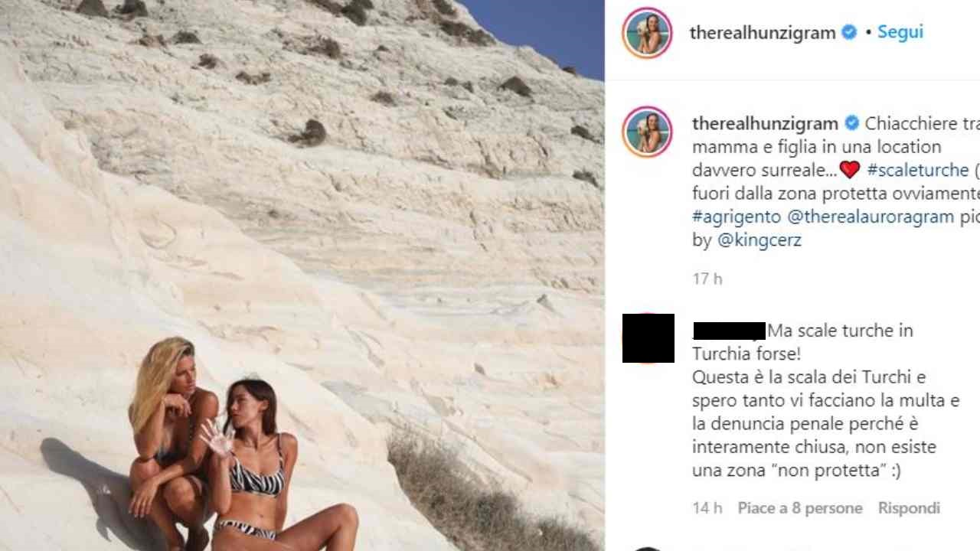Click the 17 h post timestamp

707,279
